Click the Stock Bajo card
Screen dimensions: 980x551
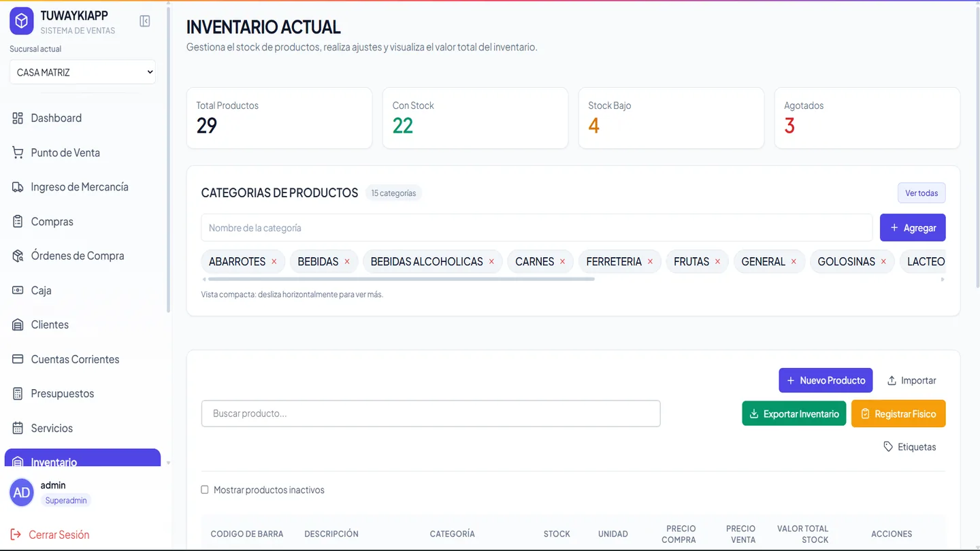[x=671, y=118]
